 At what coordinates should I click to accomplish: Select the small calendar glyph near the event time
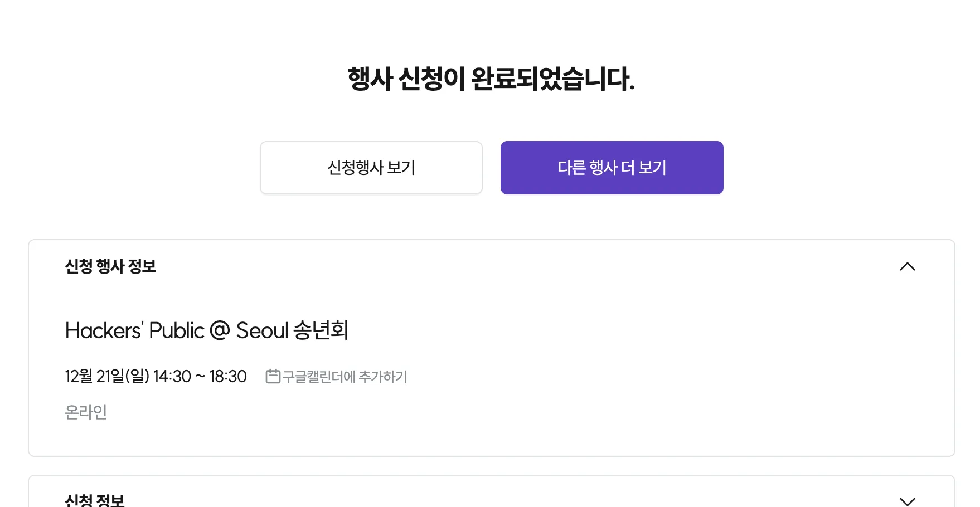point(273,377)
